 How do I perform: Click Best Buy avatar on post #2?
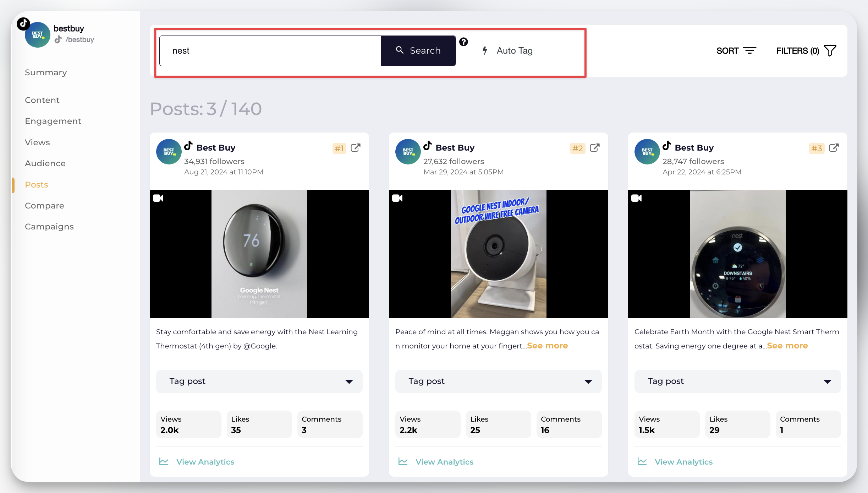pos(408,152)
